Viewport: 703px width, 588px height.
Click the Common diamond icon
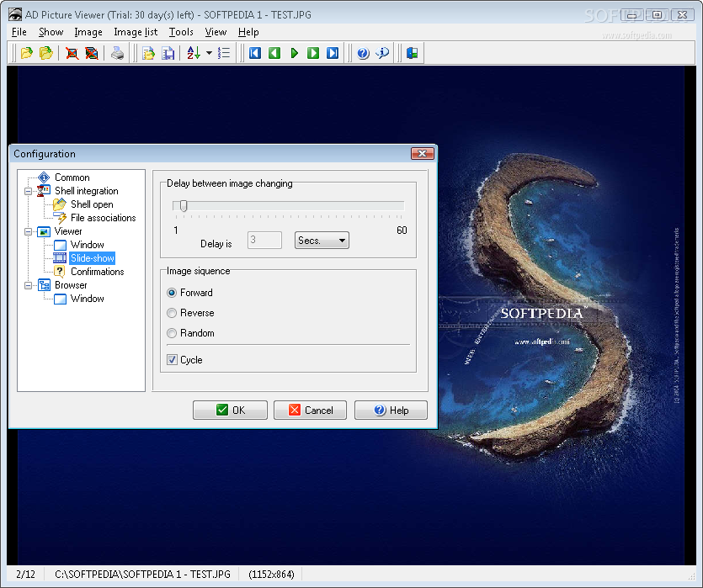coord(44,177)
